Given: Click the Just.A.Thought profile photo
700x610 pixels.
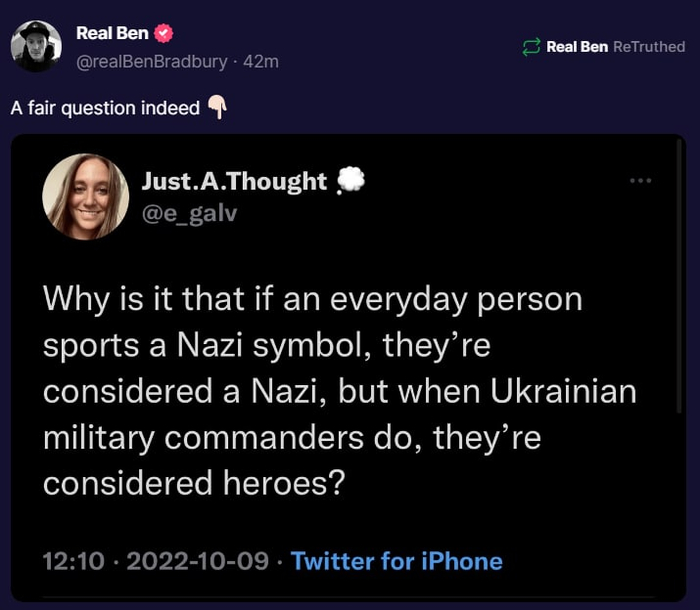Looking at the screenshot, I should (x=85, y=197).
